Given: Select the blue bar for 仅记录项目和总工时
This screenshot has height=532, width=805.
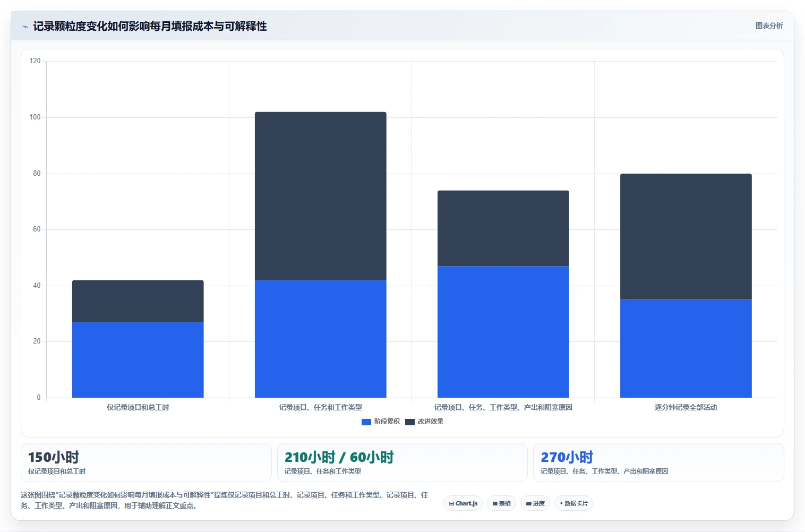Looking at the screenshot, I should pos(138,359).
